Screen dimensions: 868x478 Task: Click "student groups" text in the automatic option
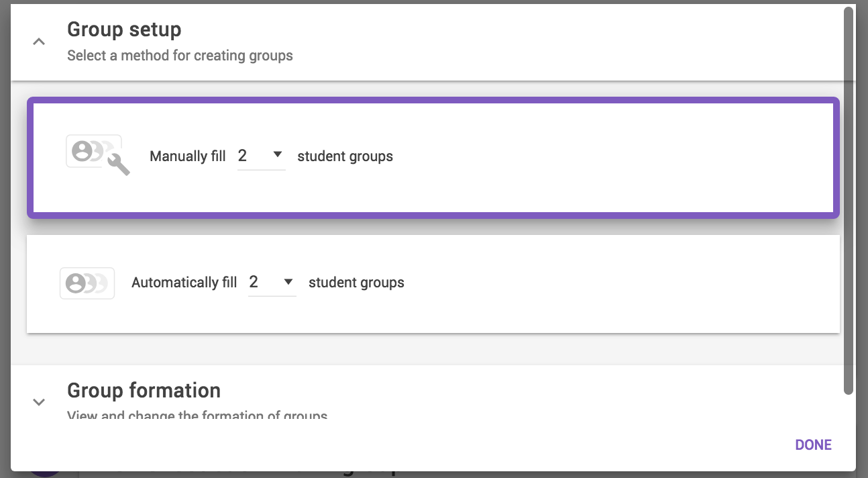coord(356,283)
